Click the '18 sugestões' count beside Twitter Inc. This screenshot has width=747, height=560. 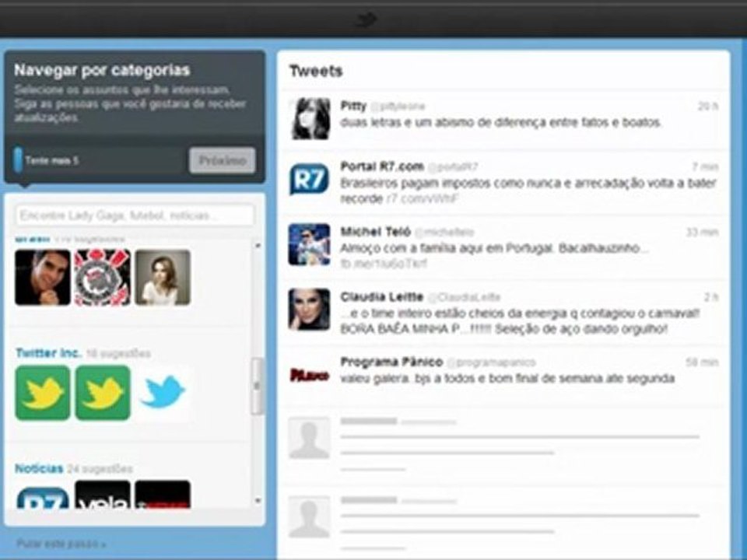(x=118, y=353)
